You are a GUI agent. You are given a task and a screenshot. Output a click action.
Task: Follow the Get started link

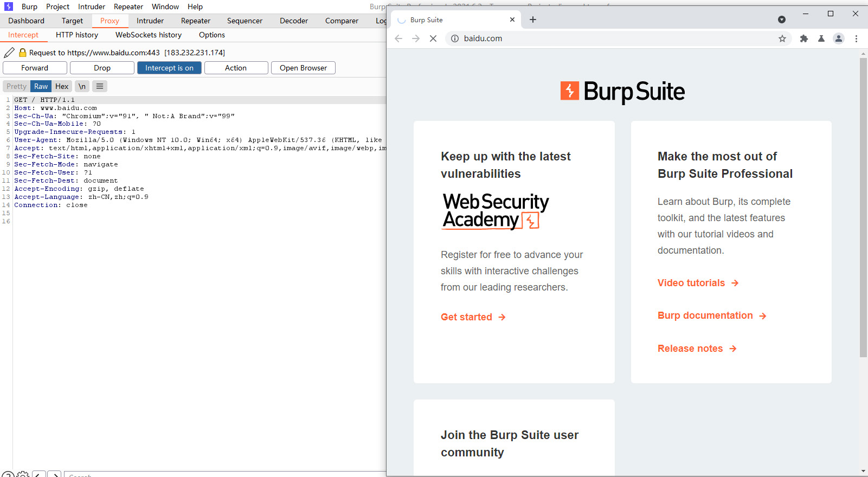pos(473,317)
